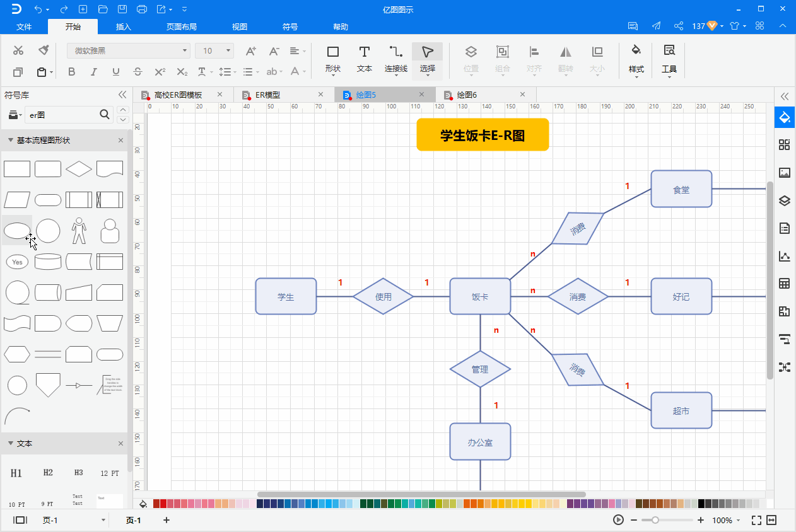Toggle italic formatting
This screenshot has width=796, height=532.
point(93,72)
